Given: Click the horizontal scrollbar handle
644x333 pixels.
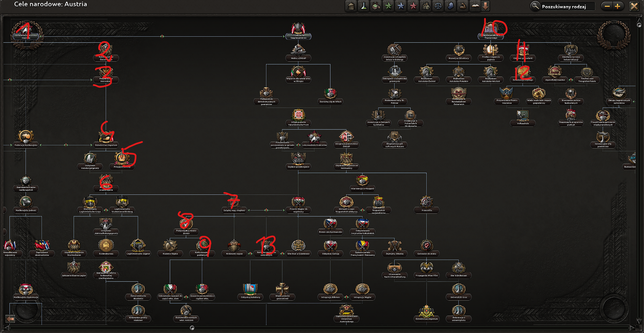Looking at the screenshot, I should tap(192, 328).
